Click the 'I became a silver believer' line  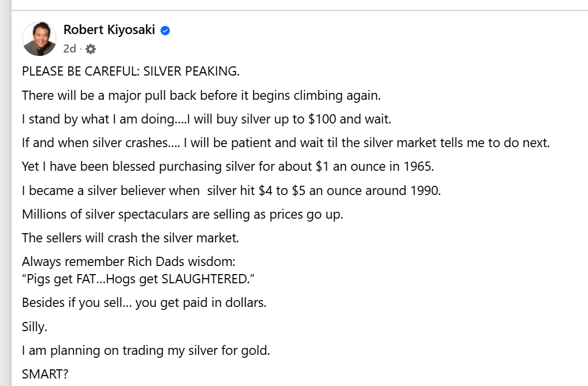[x=231, y=190]
